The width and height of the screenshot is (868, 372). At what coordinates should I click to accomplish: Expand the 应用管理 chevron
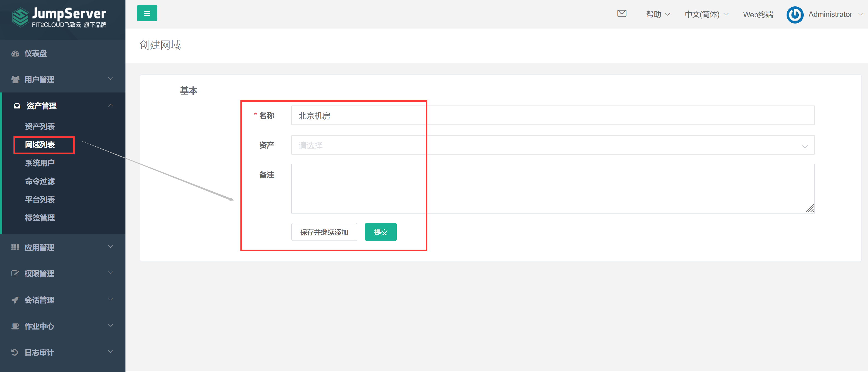pyautogui.click(x=110, y=247)
